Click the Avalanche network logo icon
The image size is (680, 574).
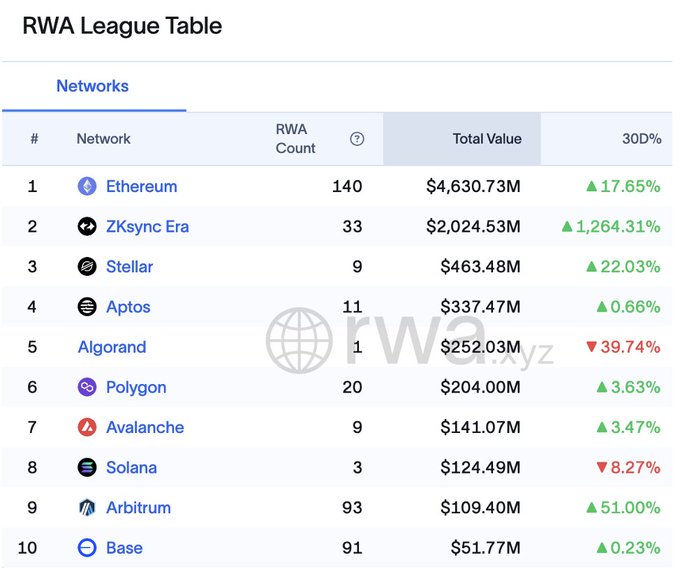click(87, 427)
